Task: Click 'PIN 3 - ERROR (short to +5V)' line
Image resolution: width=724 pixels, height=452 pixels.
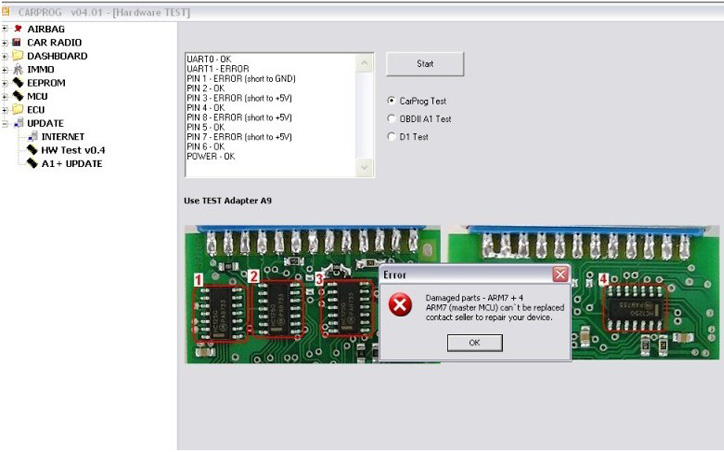Action: coord(239,98)
